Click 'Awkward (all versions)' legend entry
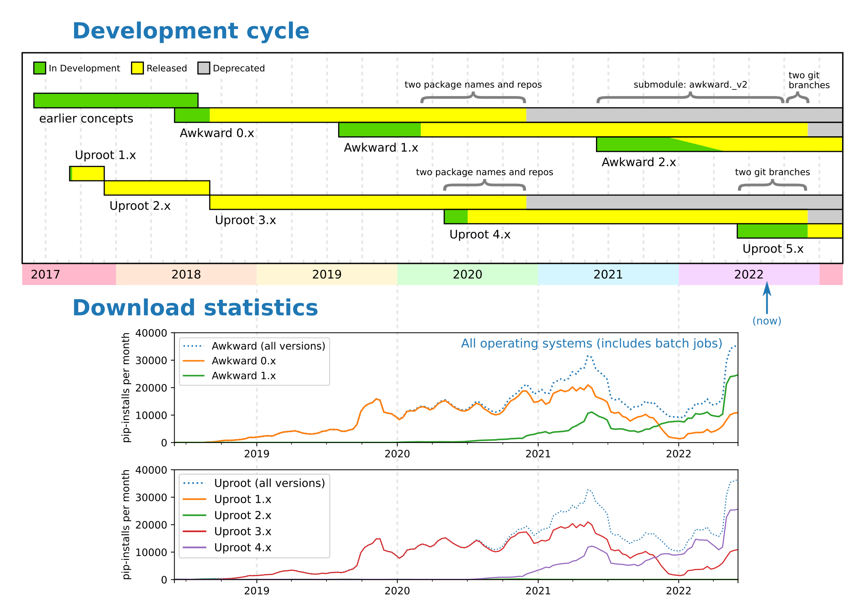865x616 pixels. pos(254,346)
